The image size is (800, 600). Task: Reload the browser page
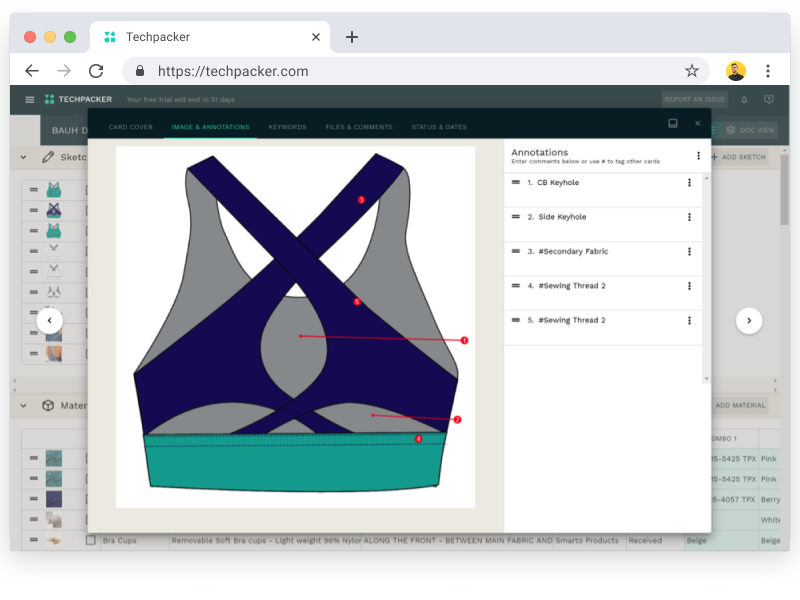point(96,71)
